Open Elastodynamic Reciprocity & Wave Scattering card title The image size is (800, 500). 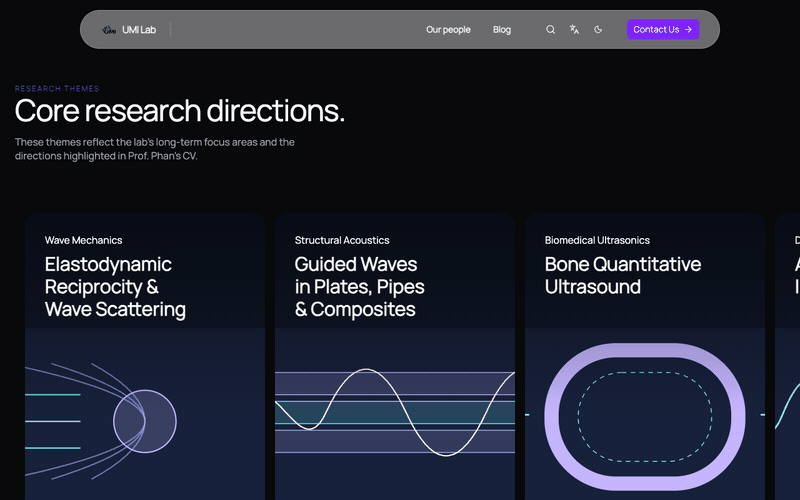click(x=115, y=287)
